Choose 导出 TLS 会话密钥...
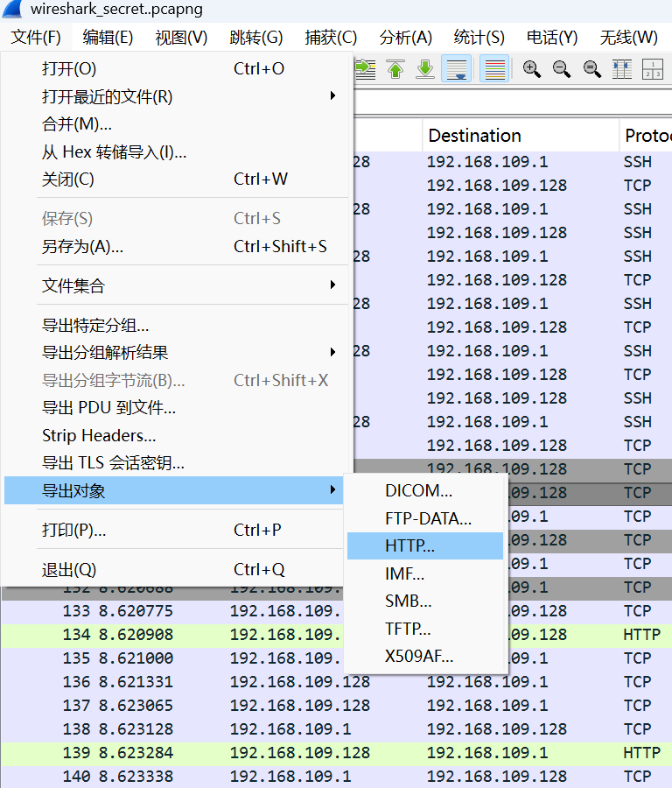 [x=174, y=462]
